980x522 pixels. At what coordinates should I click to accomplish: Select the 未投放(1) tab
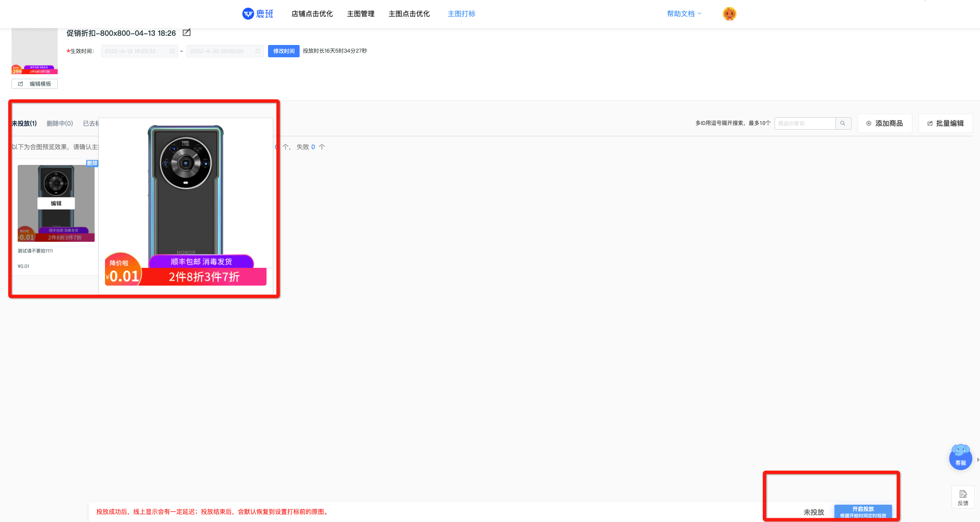tap(24, 123)
